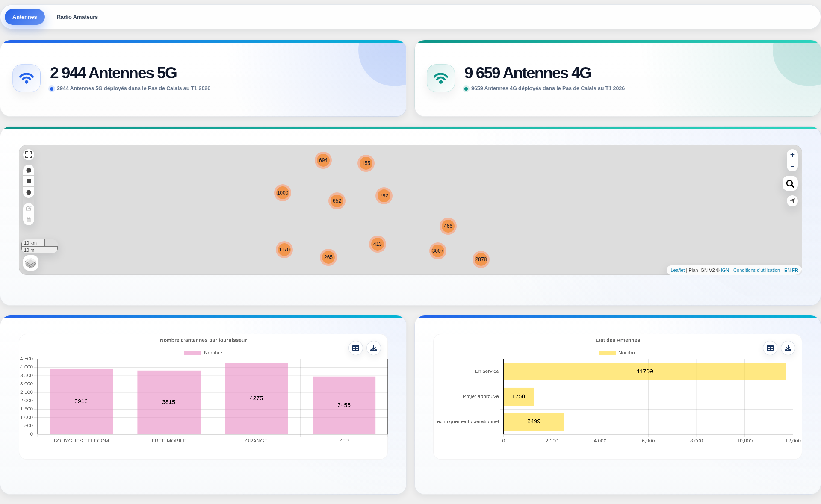Show data table for Etat des Antennes
Viewport: 821px width, 504px height.
pyautogui.click(x=770, y=348)
